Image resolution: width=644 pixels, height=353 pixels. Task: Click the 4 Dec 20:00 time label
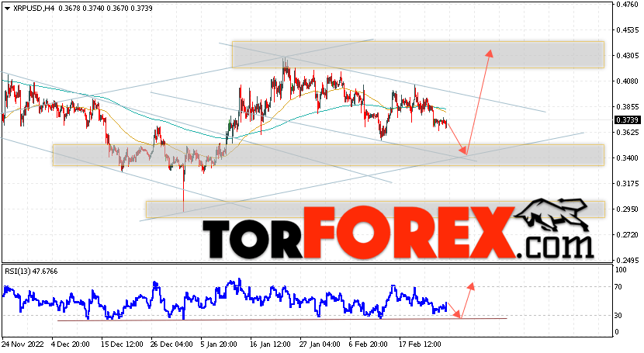click(x=71, y=344)
